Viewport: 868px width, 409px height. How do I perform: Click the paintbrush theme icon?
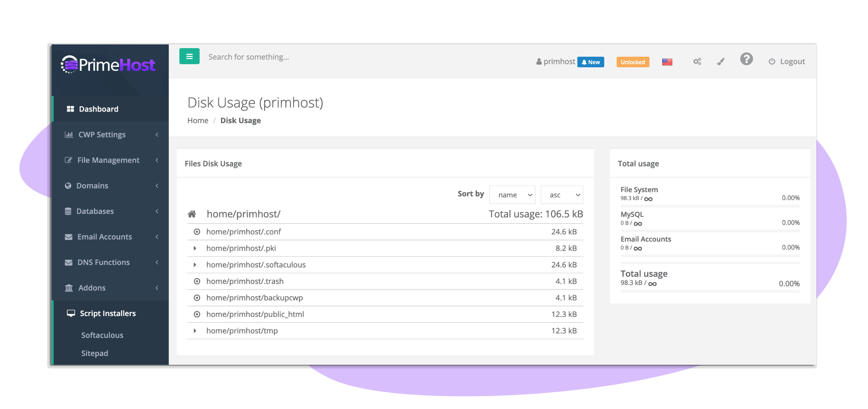(720, 62)
